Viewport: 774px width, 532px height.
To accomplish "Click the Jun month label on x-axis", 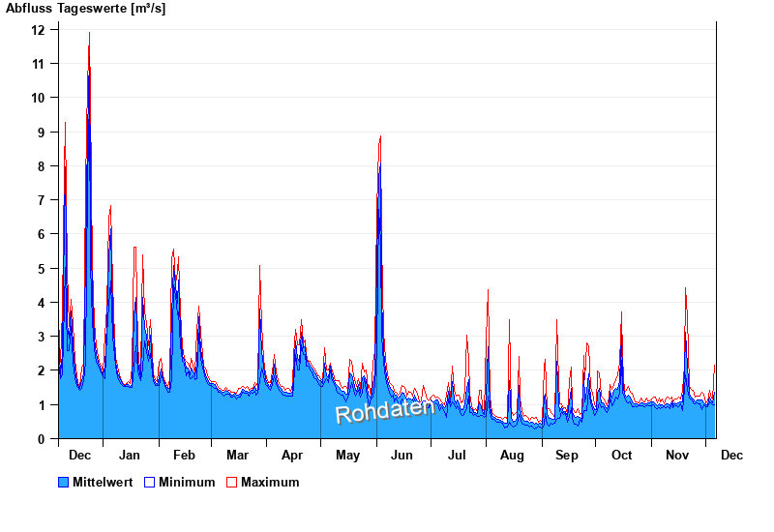I will pos(402,455).
